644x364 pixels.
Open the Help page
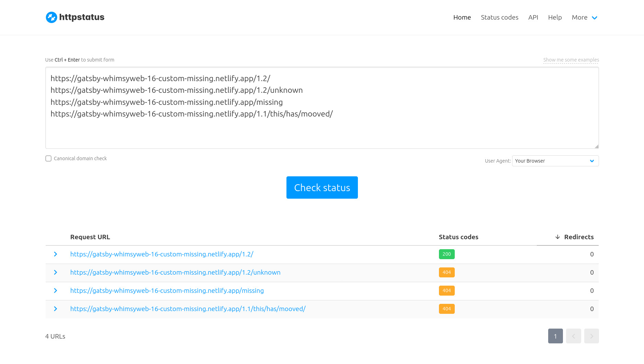click(x=555, y=18)
